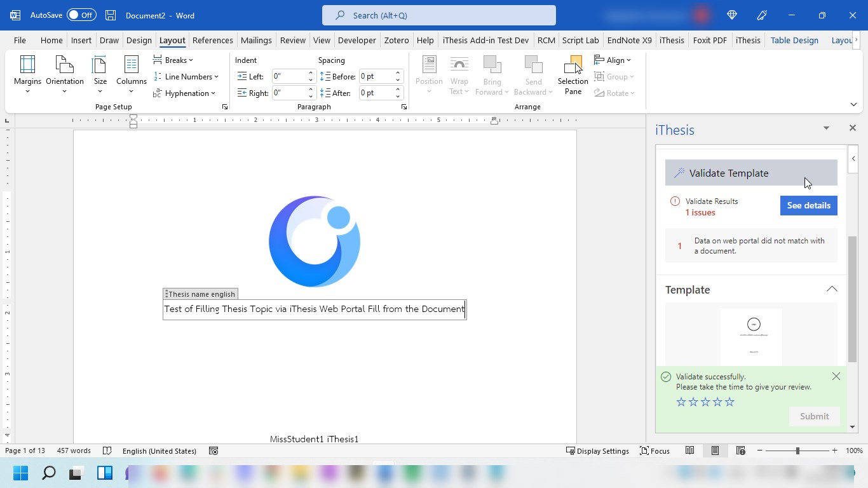Click the Spacing Before input field
868x488 pixels.
[376, 76]
